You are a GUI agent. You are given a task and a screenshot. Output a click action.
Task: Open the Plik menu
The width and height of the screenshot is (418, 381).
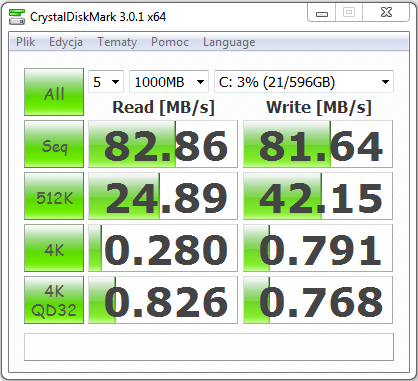(x=26, y=42)
